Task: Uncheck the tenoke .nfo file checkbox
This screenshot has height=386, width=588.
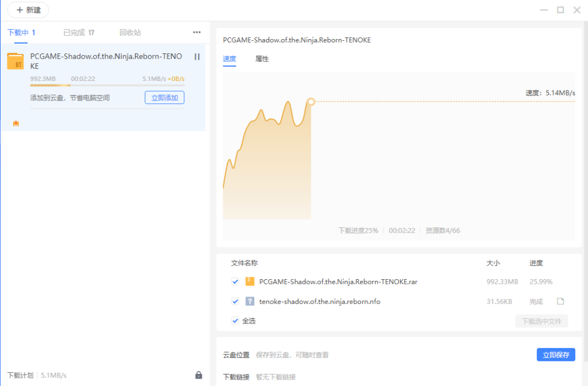Action: tap(235, 301)
